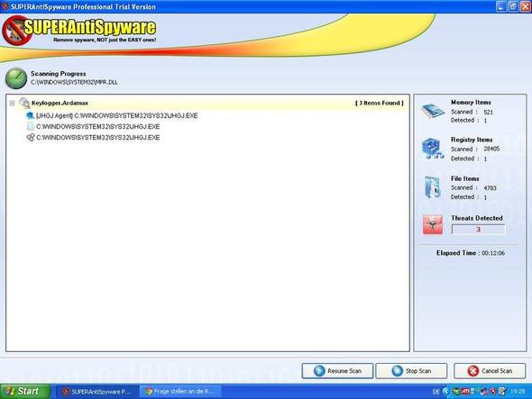
Task: Click the file icon on the second SYS32JHGJ.EXE row
Action: [x=31, y=126]
